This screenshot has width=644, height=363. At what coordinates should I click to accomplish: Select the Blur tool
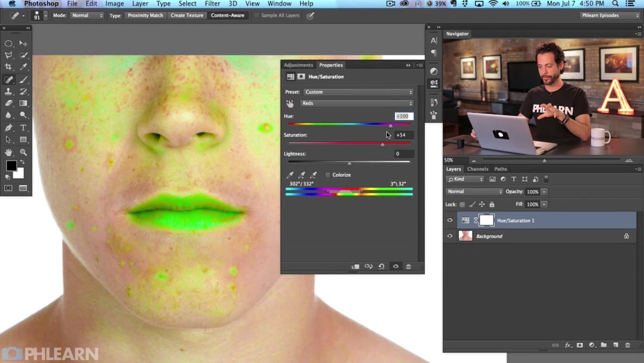9,115
